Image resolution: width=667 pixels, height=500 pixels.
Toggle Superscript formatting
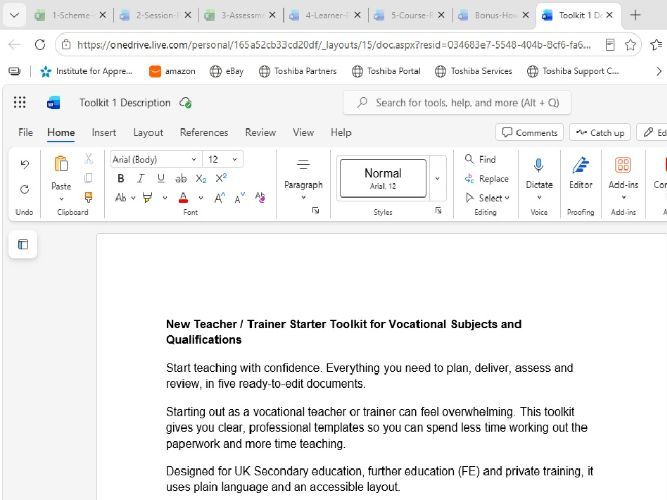pos(221,178)
